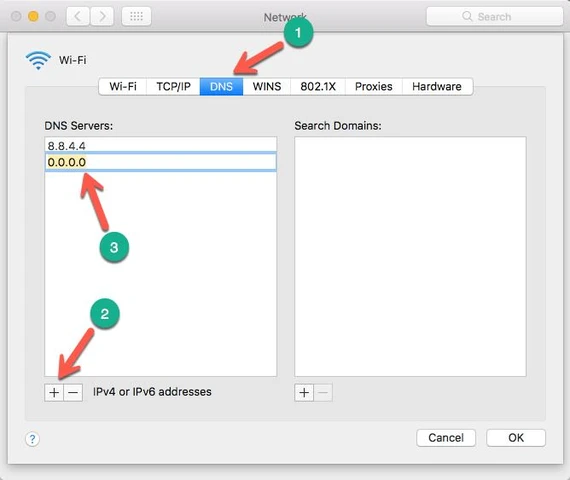
Task: Click the Search field in toolbar
Action: (494, 16)
